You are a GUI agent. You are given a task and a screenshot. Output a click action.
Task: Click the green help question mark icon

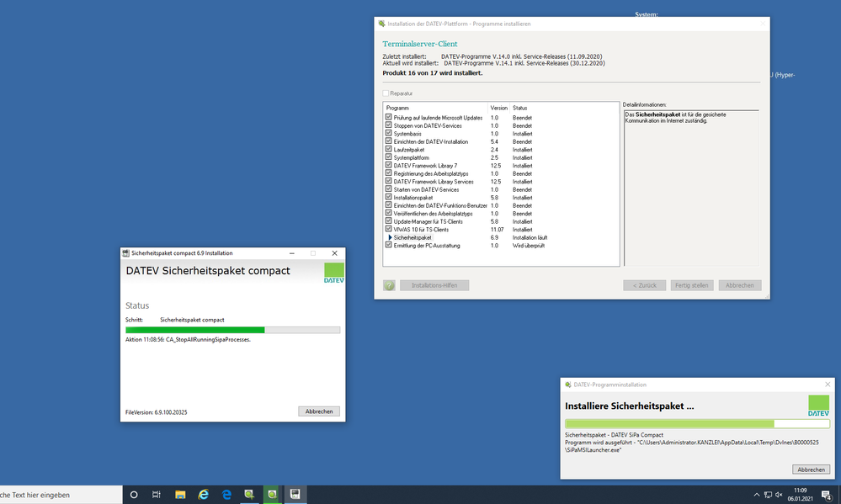[x=389, y=285]
